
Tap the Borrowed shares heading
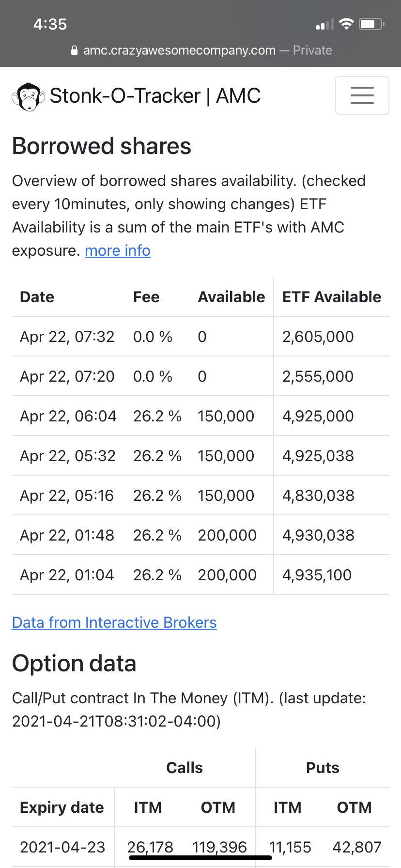(x=102, y=146)
